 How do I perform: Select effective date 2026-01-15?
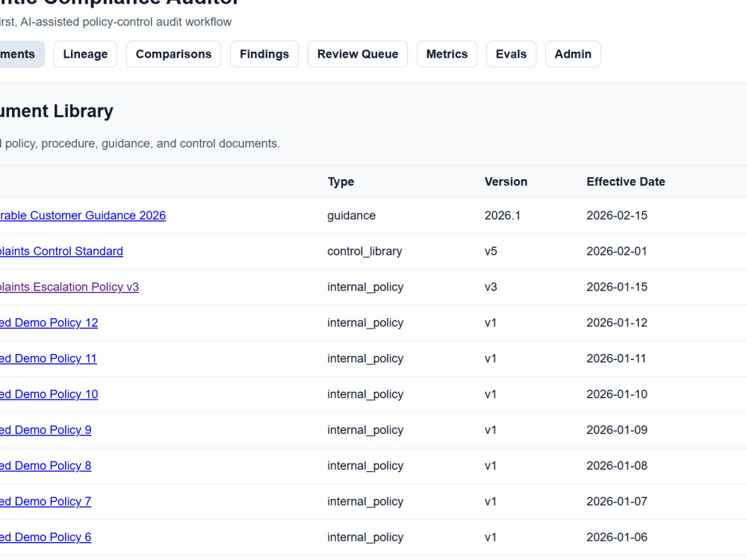pyautogui.click(x=617, y=287)
